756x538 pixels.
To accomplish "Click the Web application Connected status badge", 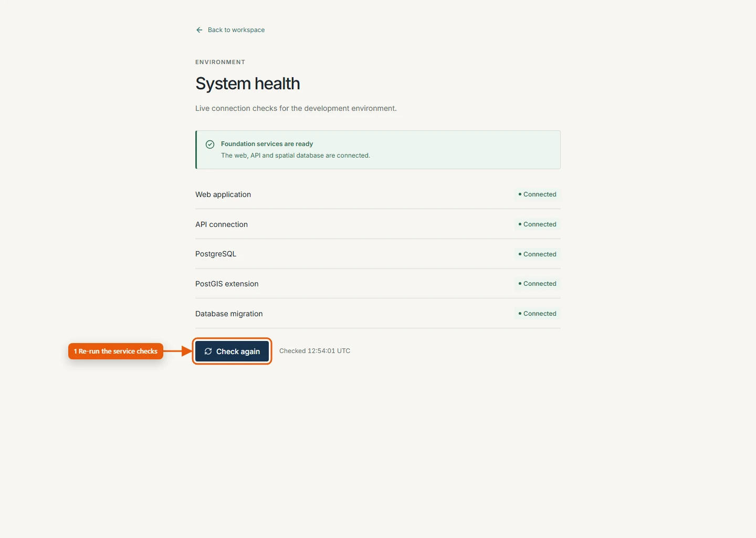I will [537, 194].
